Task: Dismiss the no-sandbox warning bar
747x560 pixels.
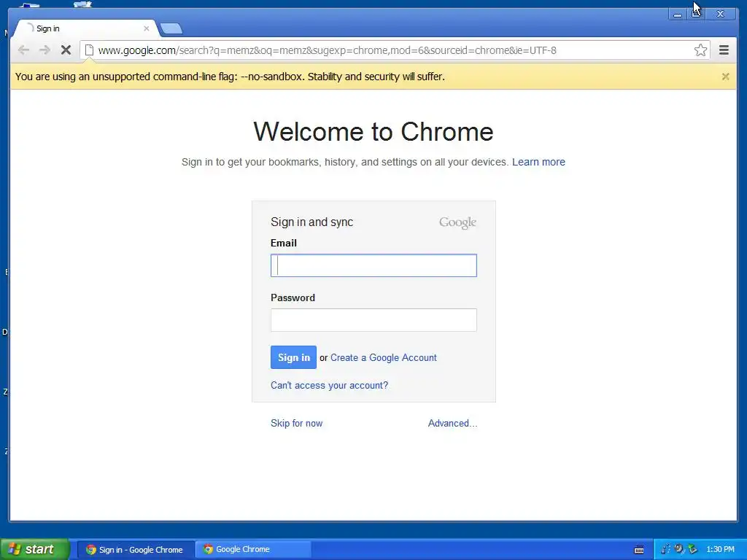Action: (x=725, y=77)
